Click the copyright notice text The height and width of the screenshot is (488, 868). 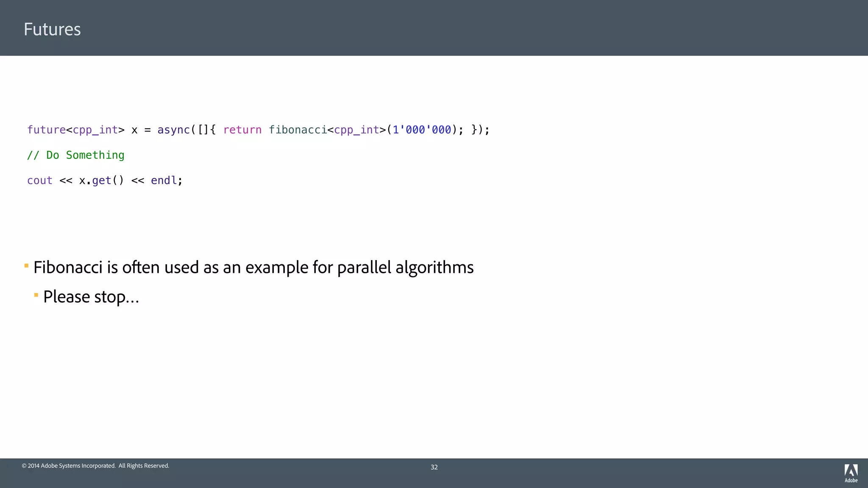95,466
